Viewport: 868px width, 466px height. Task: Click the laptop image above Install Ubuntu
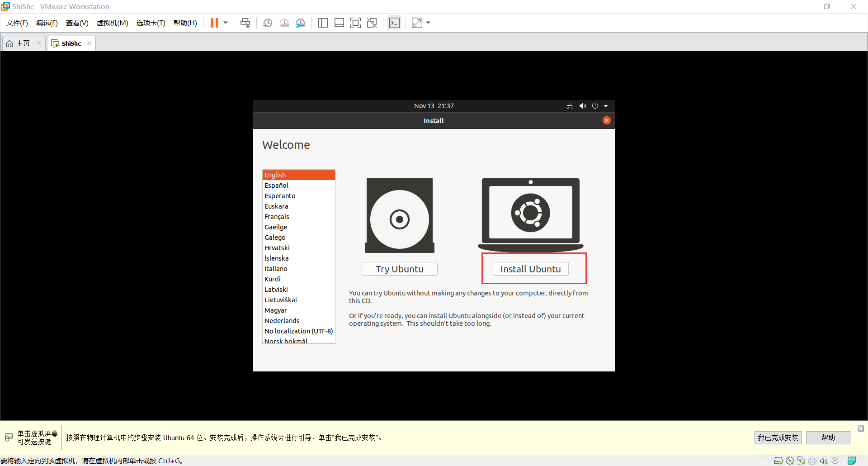point(531,215)
